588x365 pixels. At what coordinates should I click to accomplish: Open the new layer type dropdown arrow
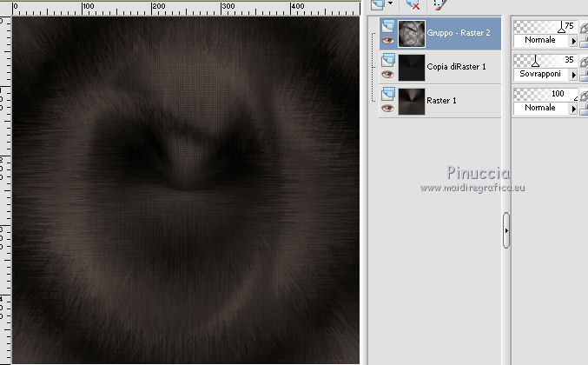(390, 3)
